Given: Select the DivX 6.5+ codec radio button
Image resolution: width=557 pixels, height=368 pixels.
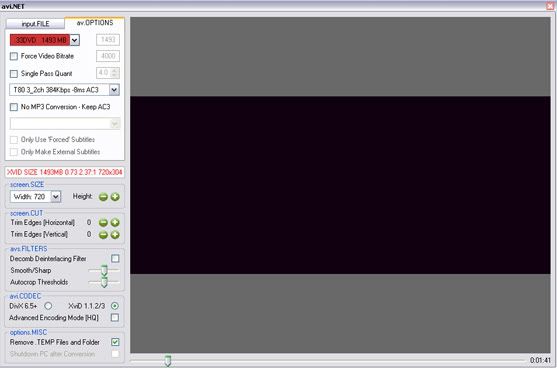Looking at the screenshot, I should click(x=48, y=306).
